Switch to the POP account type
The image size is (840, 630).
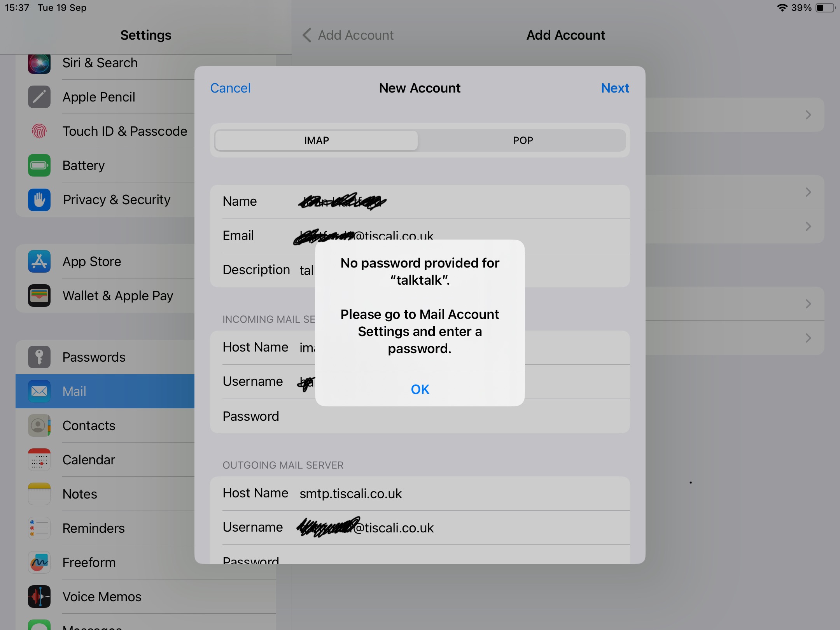pos(523,140)
